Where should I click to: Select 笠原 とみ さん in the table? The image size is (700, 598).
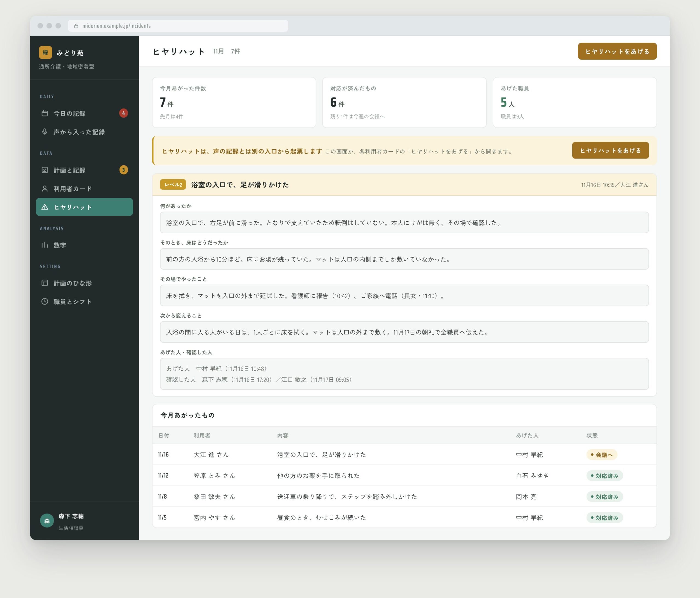tap(214, 476)
